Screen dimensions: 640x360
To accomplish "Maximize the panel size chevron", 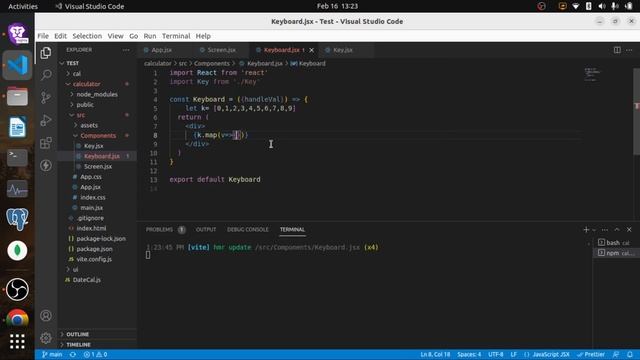I will tap(617, 230).
